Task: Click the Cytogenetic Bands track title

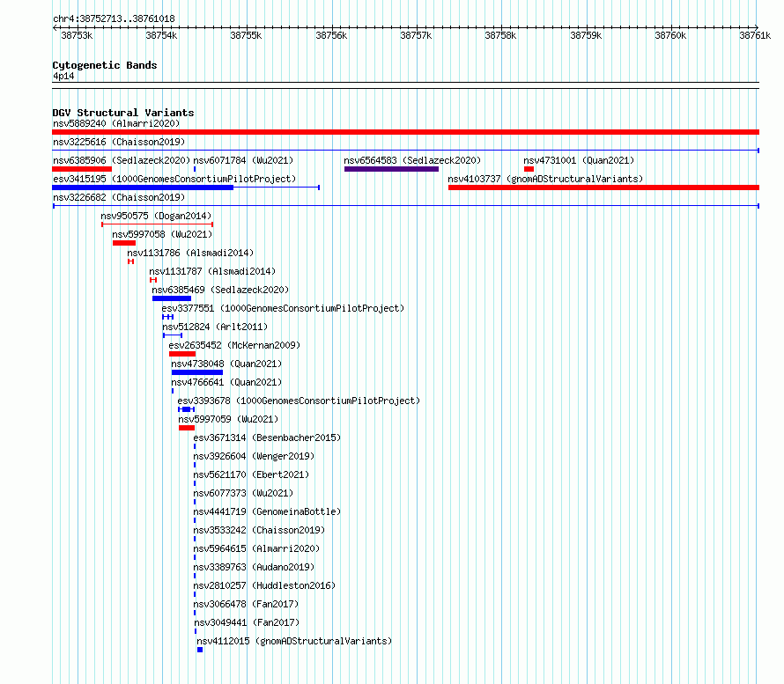Action: [x=105, y=65]
